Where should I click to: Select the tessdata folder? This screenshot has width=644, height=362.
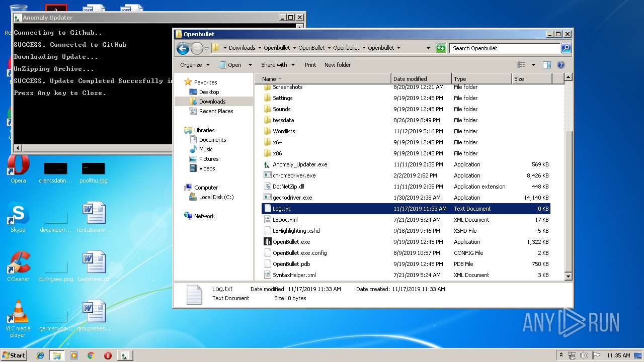[x=283, y=120]
